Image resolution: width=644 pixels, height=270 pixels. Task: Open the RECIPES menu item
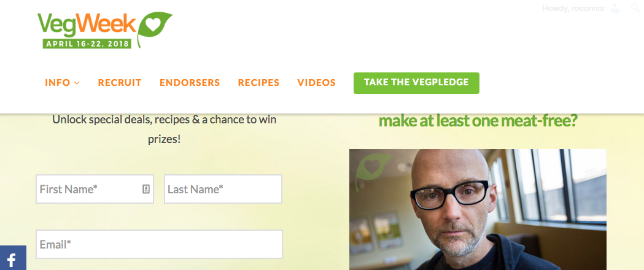pyautogui.click(x=258, y=82)
